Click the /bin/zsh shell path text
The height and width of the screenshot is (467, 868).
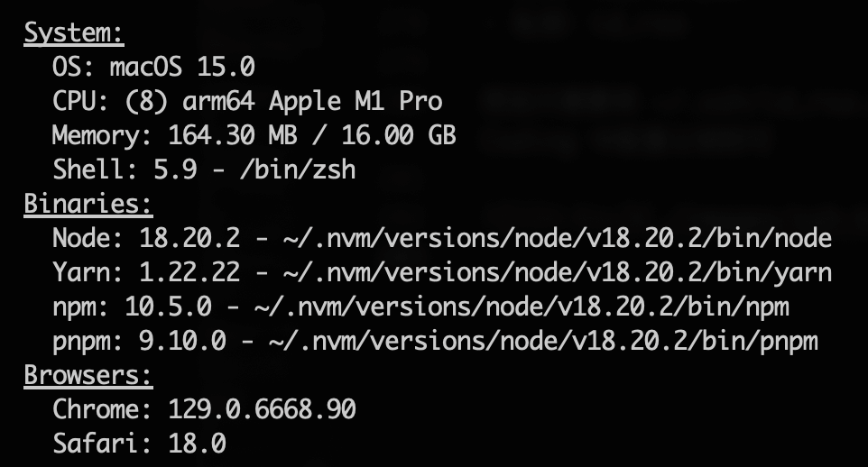coord(298,169)
